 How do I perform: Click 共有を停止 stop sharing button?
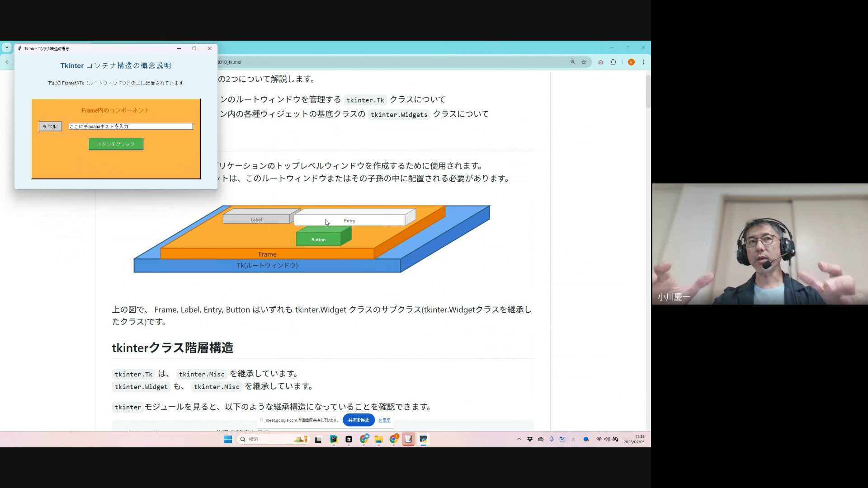point(359,420)
